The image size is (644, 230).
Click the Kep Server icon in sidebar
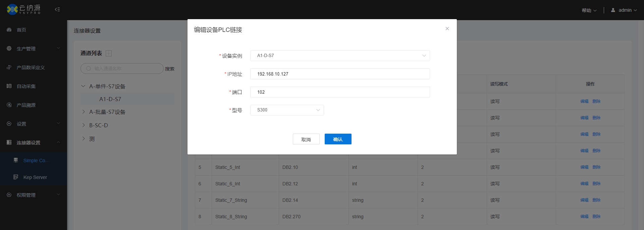point(16,177)
